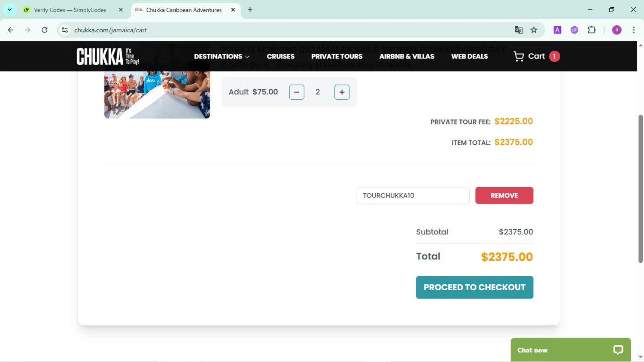Click the Subtotal $2375.00 value
Screen dimensions: 644x362
516,232
